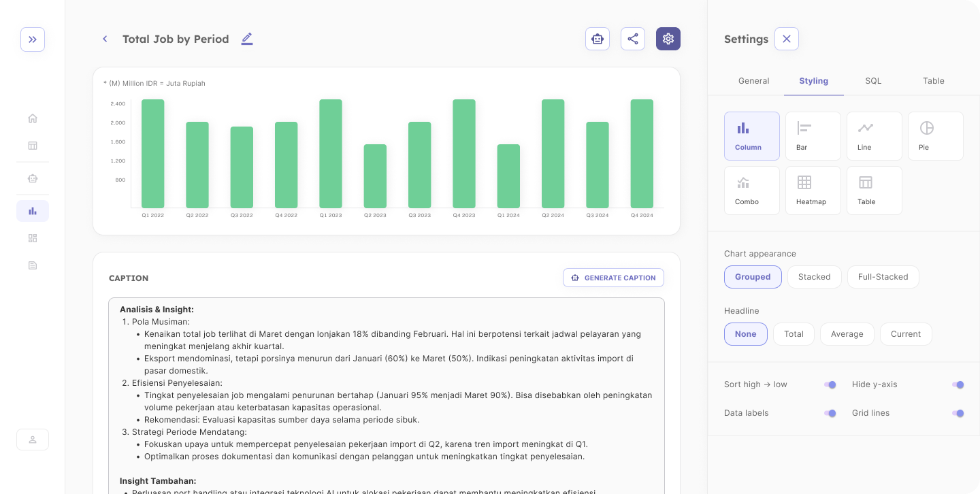Go back using the left chevron arrow
The width and height of the screenshot is (980, 494).
[x=105, y=39]
